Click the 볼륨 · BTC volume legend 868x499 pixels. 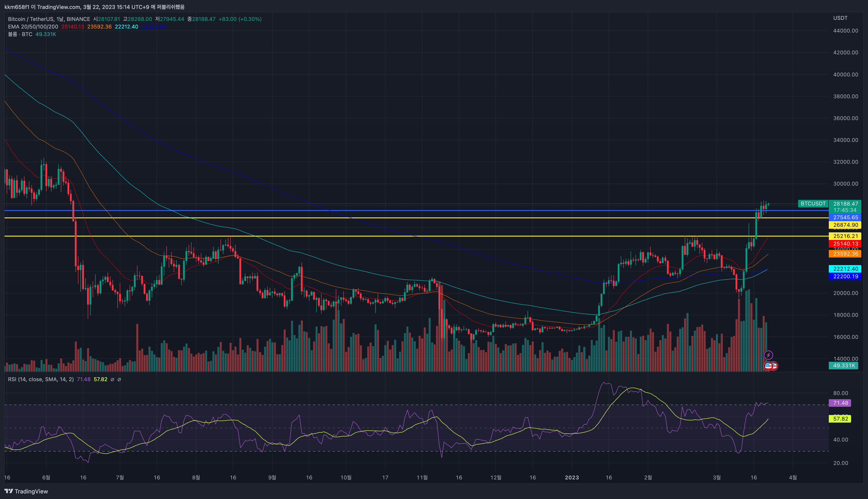[x=20, y=34]
